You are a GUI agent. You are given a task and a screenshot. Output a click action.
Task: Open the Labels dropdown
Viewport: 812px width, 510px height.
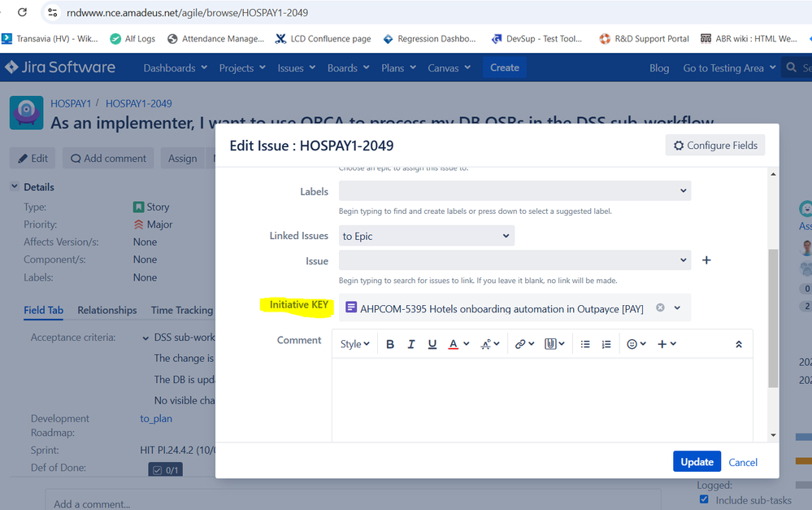(x=515, y=190)
